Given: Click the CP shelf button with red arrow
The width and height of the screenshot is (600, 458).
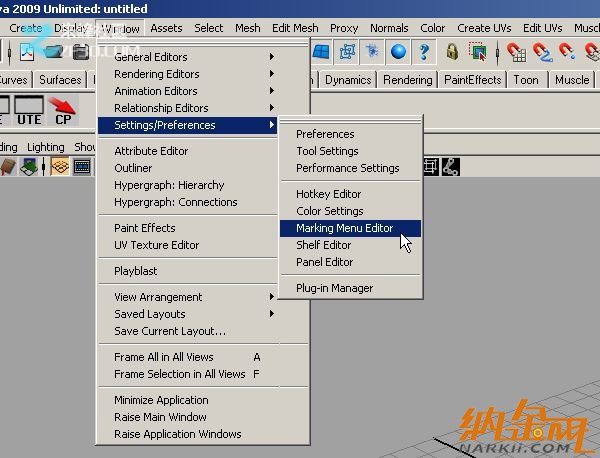Looking at the screenshot, I should 64,110.
